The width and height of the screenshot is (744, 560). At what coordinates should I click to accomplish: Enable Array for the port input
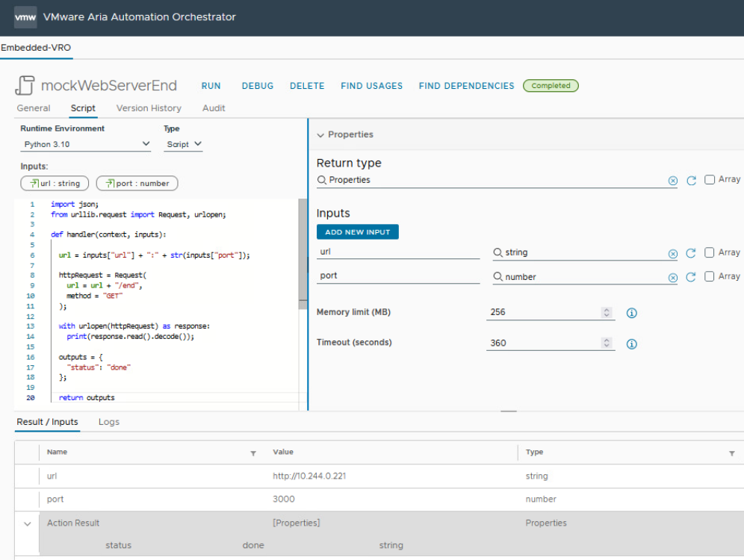click(x=710, y=276)
